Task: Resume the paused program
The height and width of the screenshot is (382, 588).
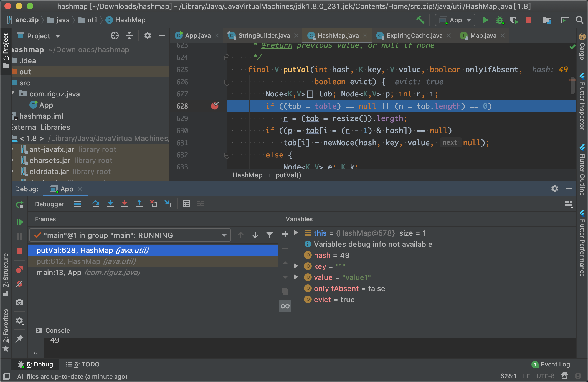Action: tap(19, 221)
